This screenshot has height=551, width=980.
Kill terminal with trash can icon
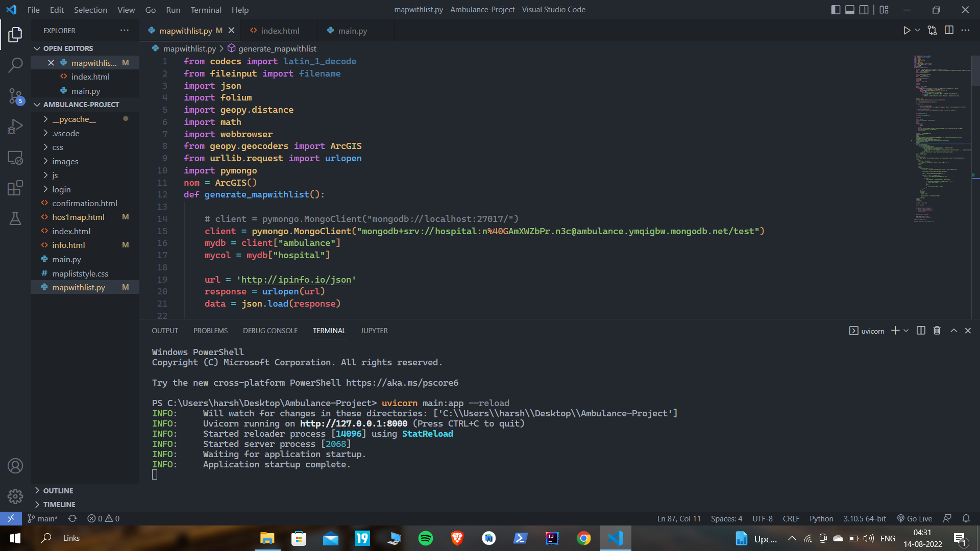[937, 331]
